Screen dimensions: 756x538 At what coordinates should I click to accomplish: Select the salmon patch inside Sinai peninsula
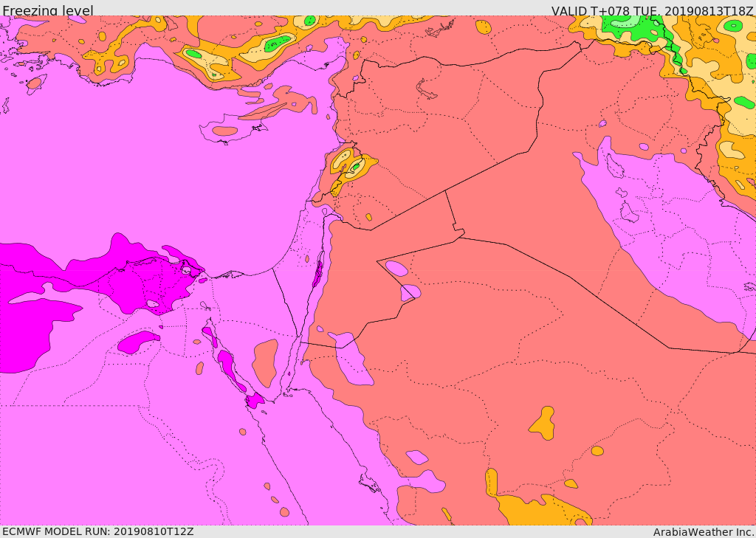point(265,362)
